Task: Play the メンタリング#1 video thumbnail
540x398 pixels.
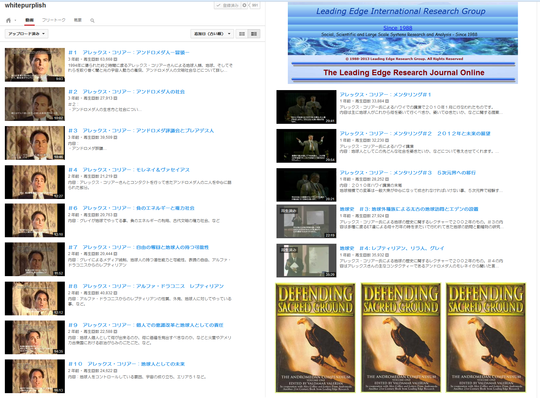Action: 306,107
